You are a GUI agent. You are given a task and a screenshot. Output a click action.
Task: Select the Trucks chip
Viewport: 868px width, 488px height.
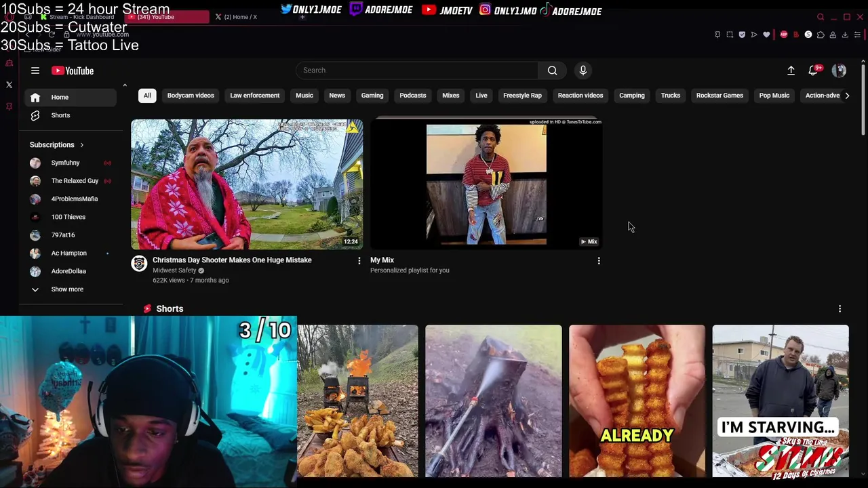(671, 96)
